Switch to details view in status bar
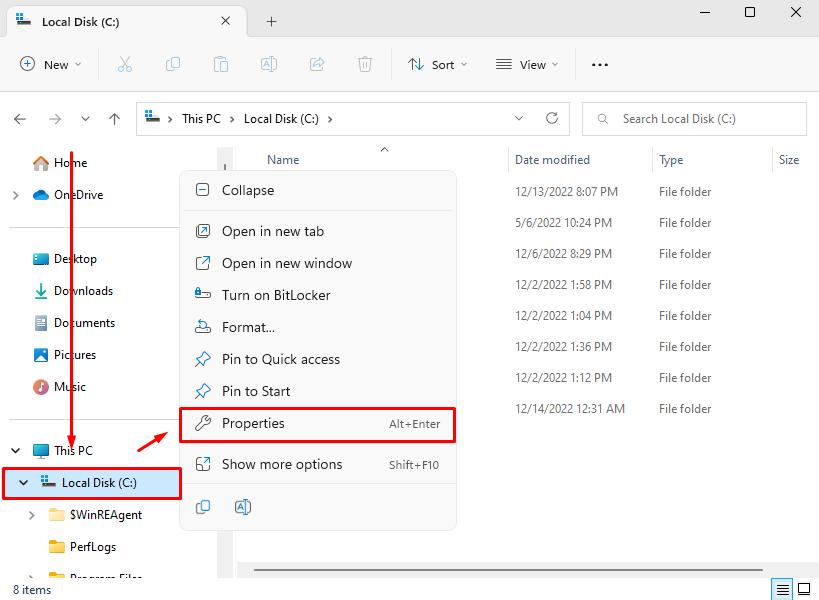 coord(782,590)
